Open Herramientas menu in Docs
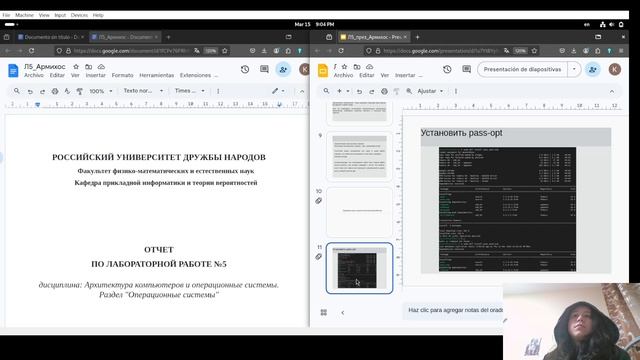The width and height of the screenshot is (640, 360). 157,76
